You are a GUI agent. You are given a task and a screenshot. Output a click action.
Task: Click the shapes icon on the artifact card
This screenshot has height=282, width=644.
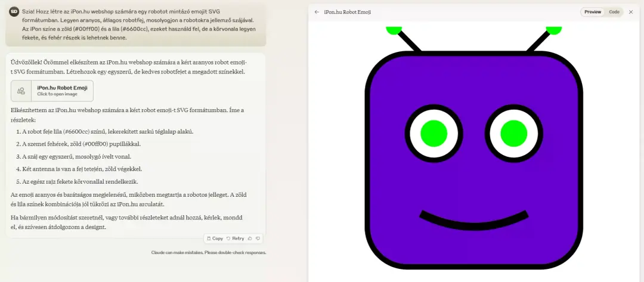(x=21, y=91)
